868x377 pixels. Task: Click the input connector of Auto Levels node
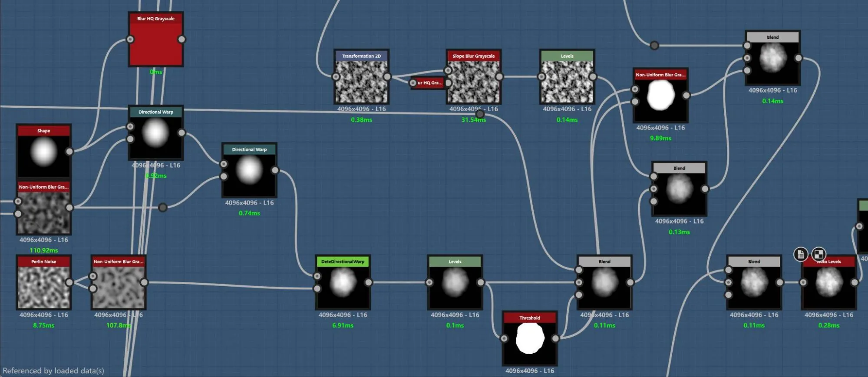803,282
